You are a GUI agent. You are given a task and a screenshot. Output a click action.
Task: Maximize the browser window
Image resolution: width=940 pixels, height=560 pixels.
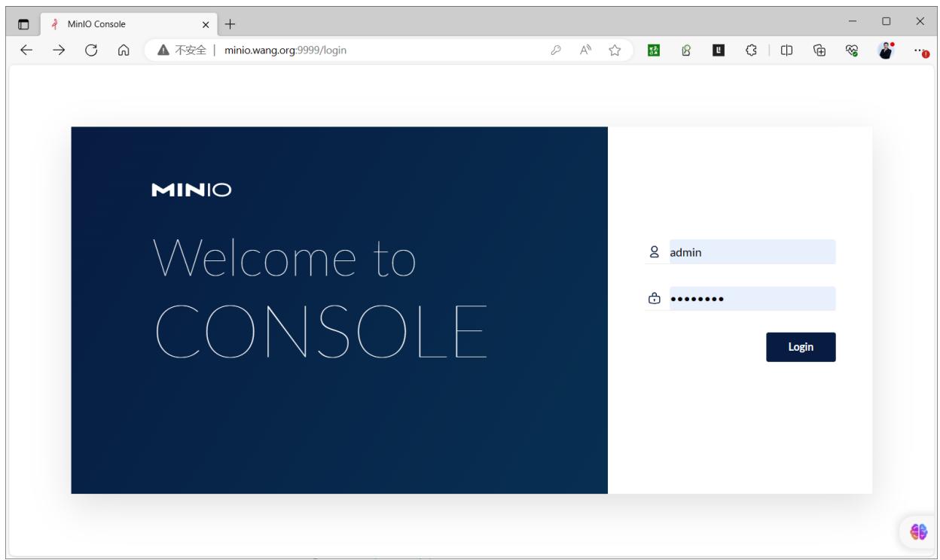[887, 21]
